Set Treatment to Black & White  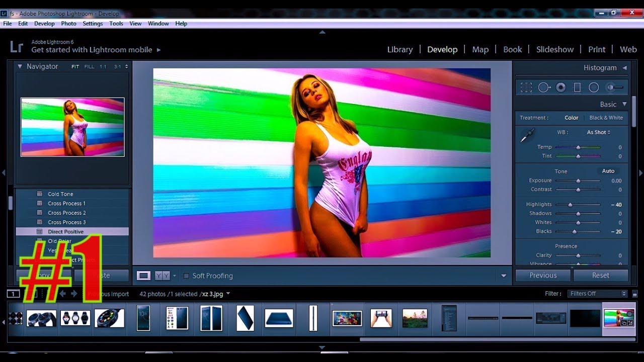point(606,118)
